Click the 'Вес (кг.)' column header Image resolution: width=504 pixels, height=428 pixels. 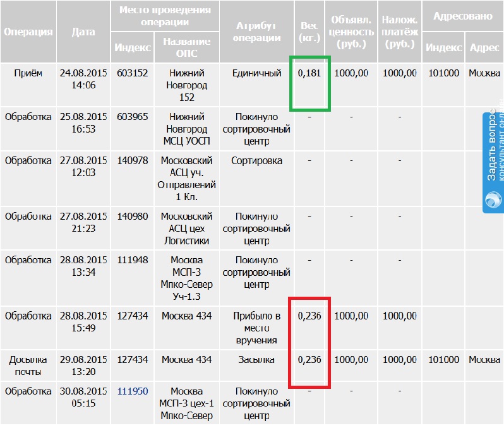coord(309,32)
